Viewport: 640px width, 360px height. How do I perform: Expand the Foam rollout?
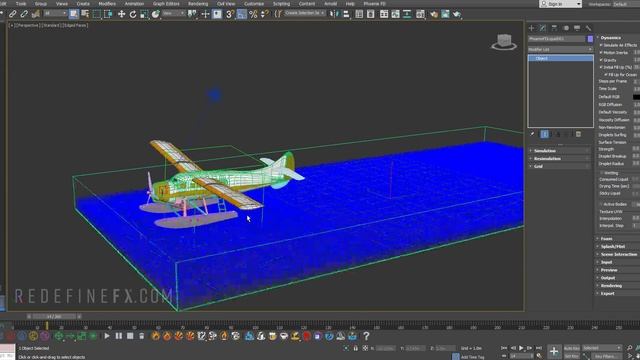618,239
